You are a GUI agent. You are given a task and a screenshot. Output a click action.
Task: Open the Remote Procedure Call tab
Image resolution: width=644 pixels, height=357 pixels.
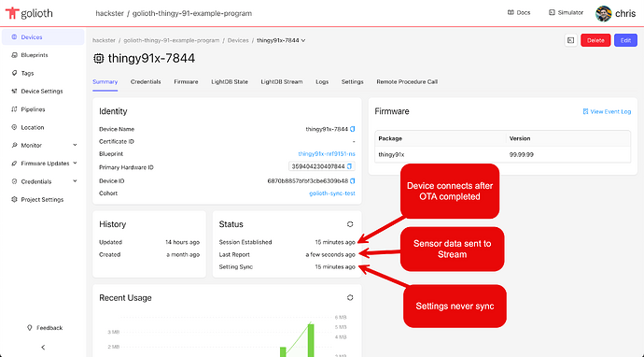(407, 82)
